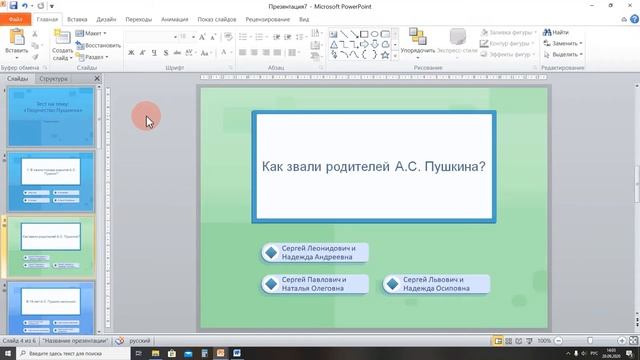Open the Layout (Макет) dropdown
The height and width of the screenshot is (360, 640).
pos(91,33)
